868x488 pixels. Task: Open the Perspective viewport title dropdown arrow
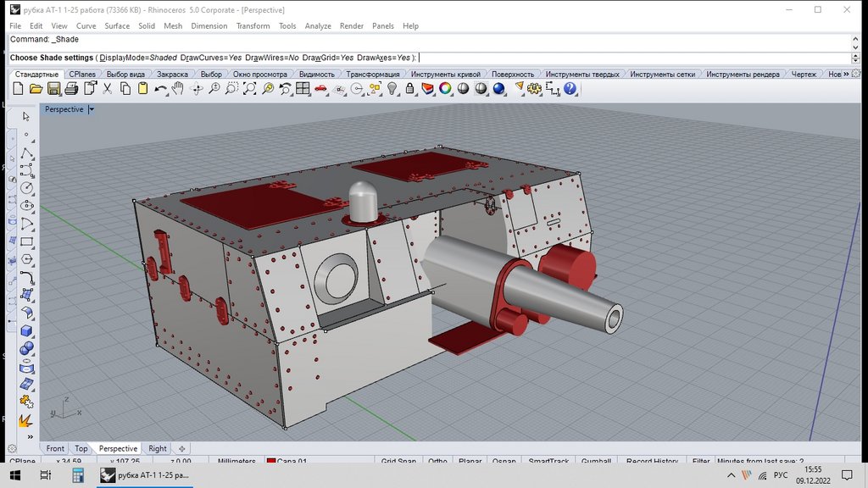click(92, 109)
